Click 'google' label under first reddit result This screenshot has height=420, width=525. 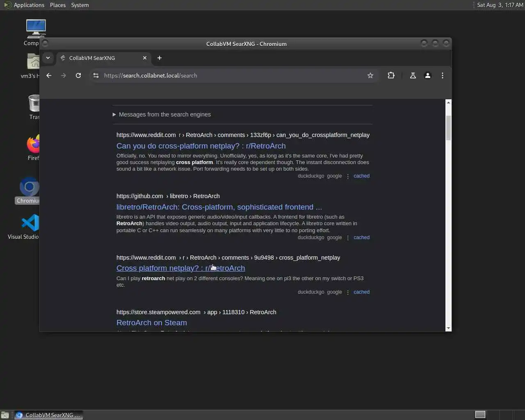point(334,176)
